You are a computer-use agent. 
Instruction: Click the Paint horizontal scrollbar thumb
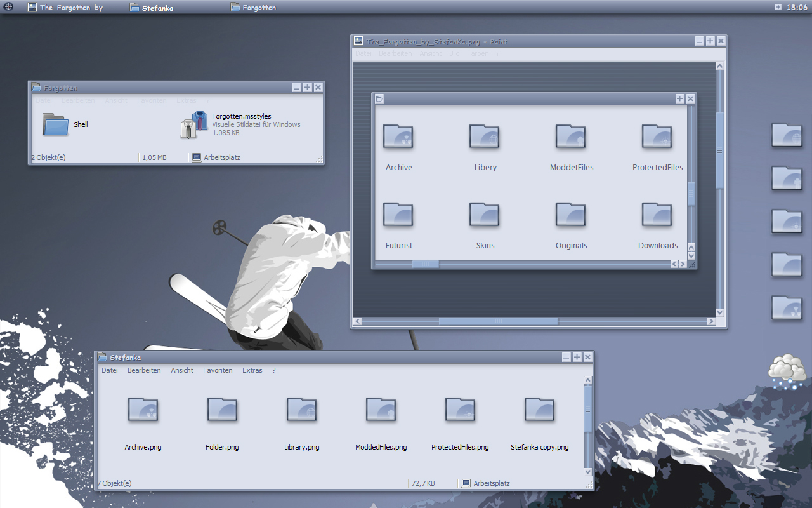click(498, 321)
